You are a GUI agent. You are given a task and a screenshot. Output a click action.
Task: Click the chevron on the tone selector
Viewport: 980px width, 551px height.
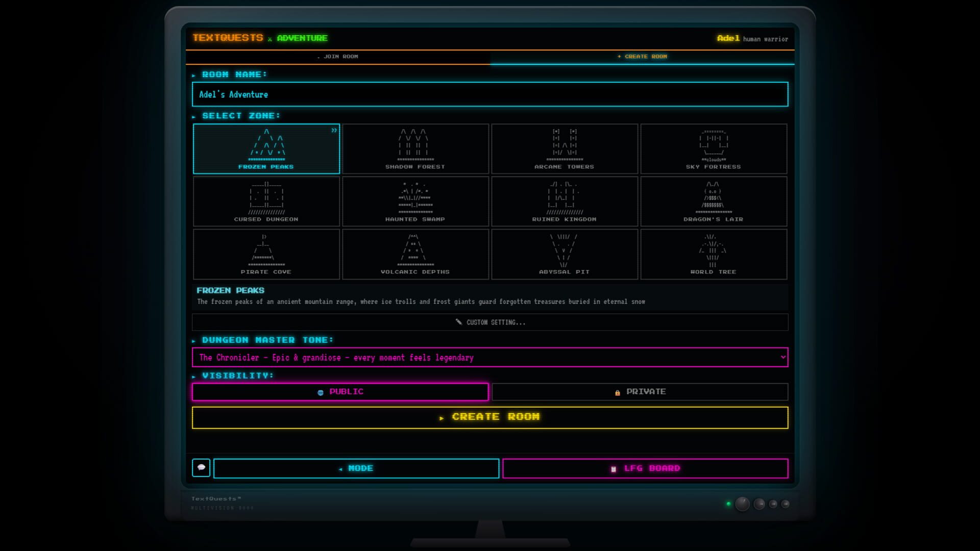pos(782,357)
